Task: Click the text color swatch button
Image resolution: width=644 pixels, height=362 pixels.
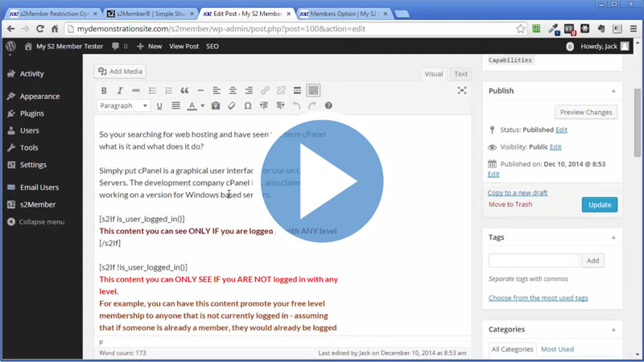Action: [x=192, y=106]
